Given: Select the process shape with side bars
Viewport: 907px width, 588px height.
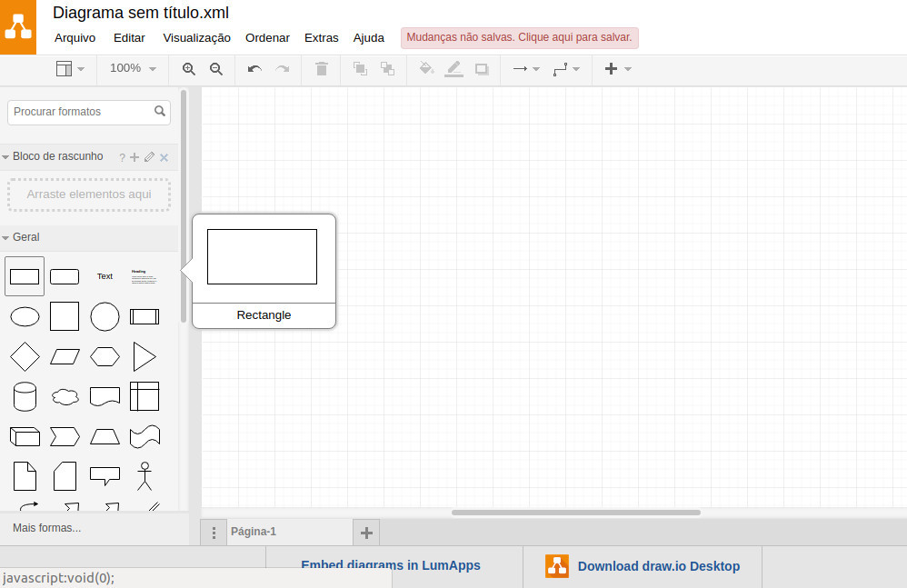Looking at the screenshot, I should 145,317.
